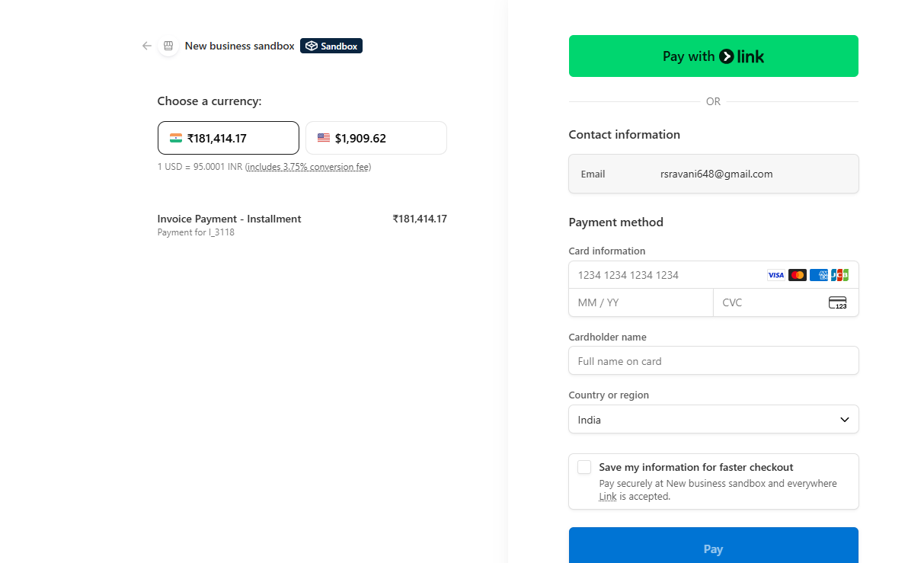Click the MM / YY expiry field
Image resolution: width=924 pixels, height=563 pixels.
[640, 302]
